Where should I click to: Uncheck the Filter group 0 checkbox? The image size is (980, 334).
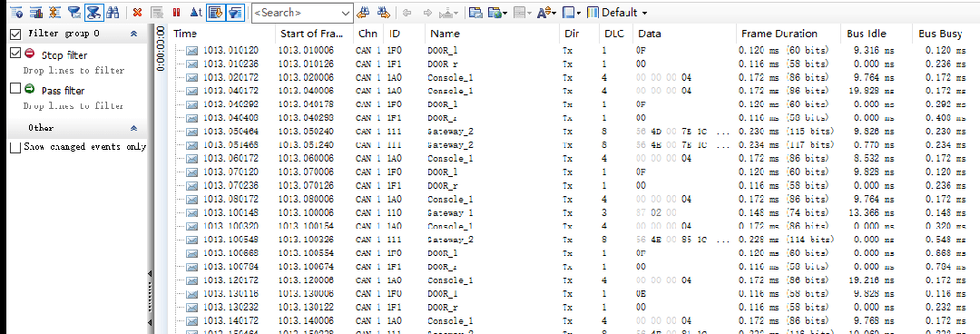(16, 34)
